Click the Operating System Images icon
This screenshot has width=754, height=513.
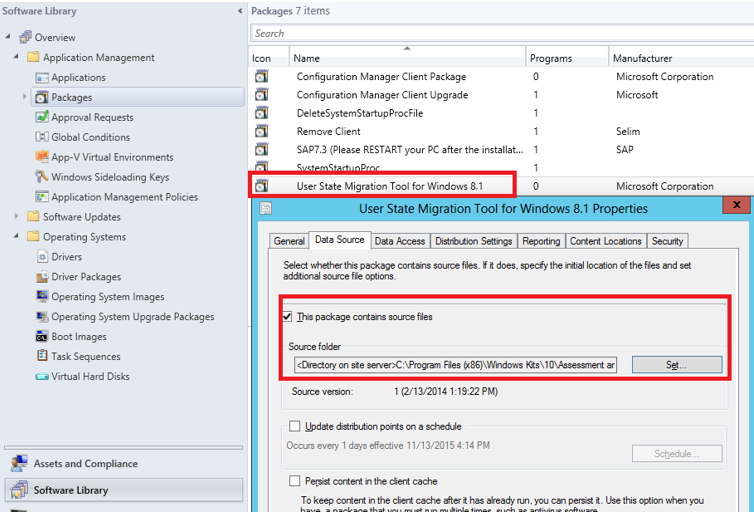point(42,296)
